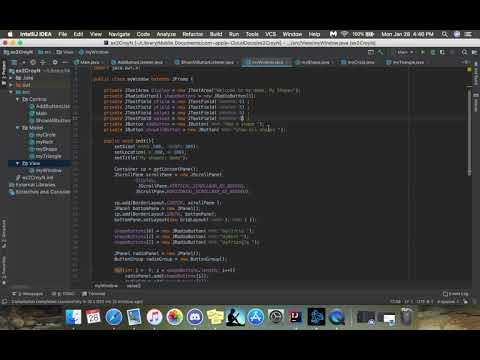Switch to the myShape.java tab
Screen dimensions: 480x360
[315, 62]
